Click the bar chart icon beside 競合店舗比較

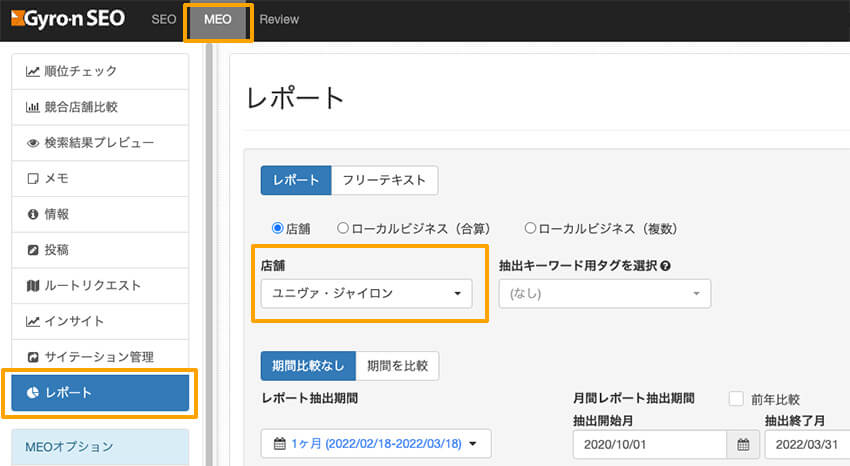33,107
